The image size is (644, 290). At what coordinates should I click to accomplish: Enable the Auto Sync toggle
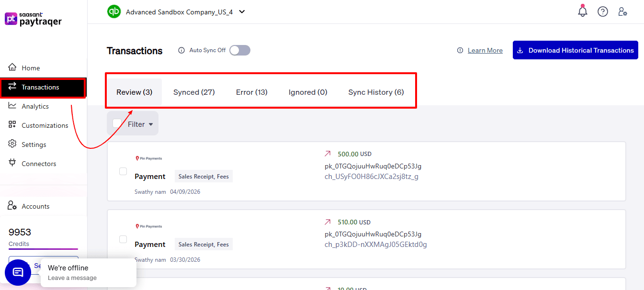pos(239,50)
